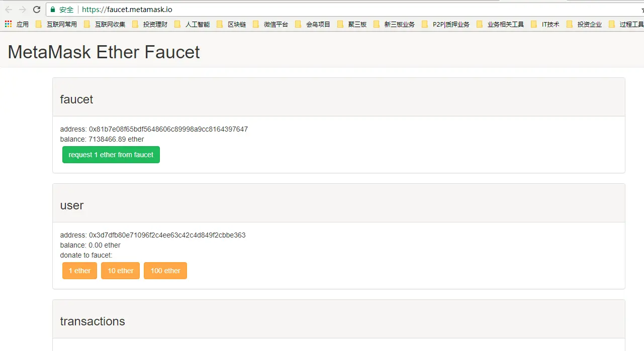Screen dimensions: 644x351
Task: Open the 会鸟项目 bookmark folder
Action: (313, 24)
